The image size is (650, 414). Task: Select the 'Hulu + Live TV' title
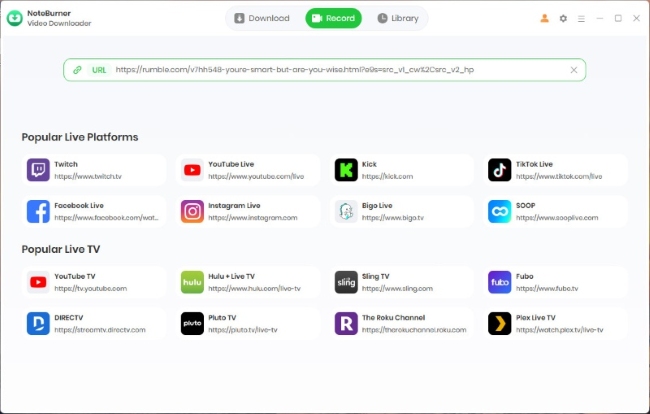[x=231, y=276]
